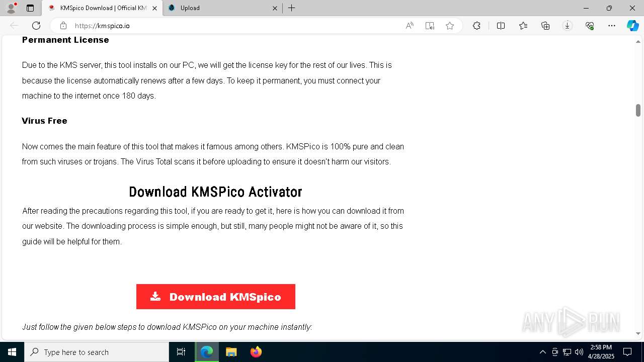Open the tab actions menu icon

pos(30,8)
